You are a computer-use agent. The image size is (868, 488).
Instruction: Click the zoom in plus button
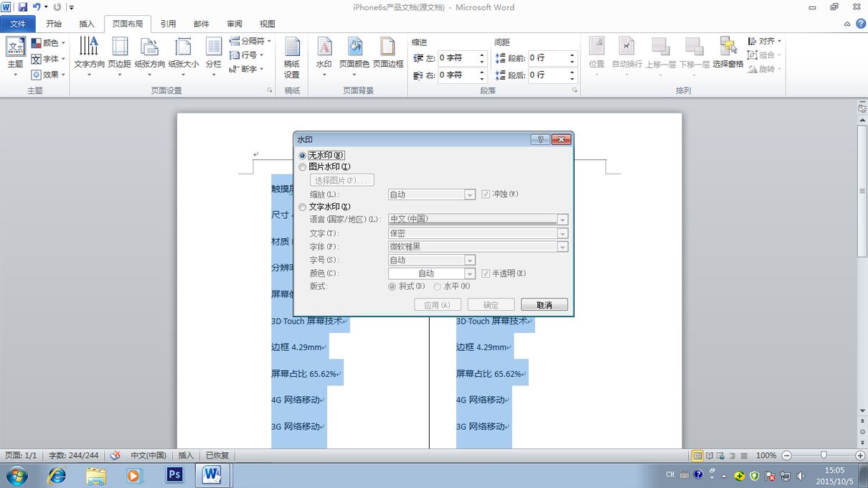pos(860,456)
